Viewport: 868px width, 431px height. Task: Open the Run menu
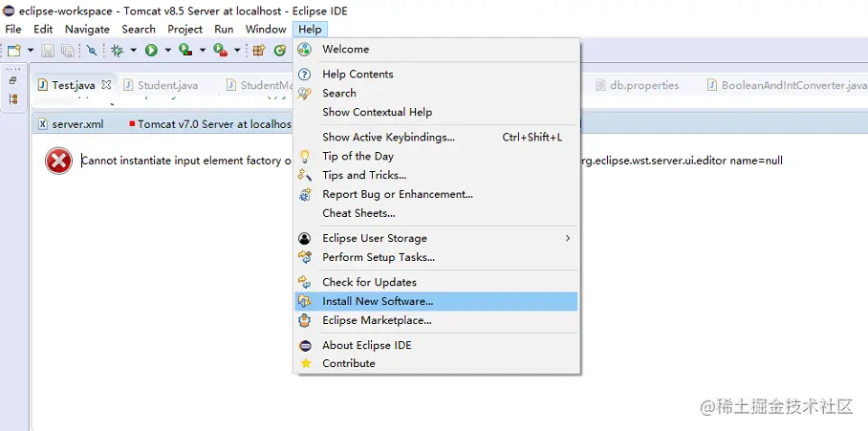click(x=225, y=30)
